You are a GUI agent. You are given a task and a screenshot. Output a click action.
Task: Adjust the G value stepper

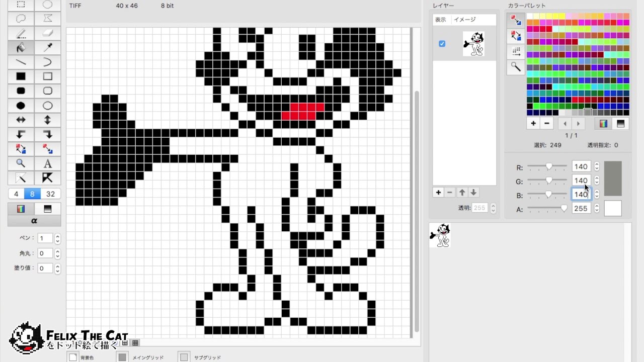click(x=597, y=180)
